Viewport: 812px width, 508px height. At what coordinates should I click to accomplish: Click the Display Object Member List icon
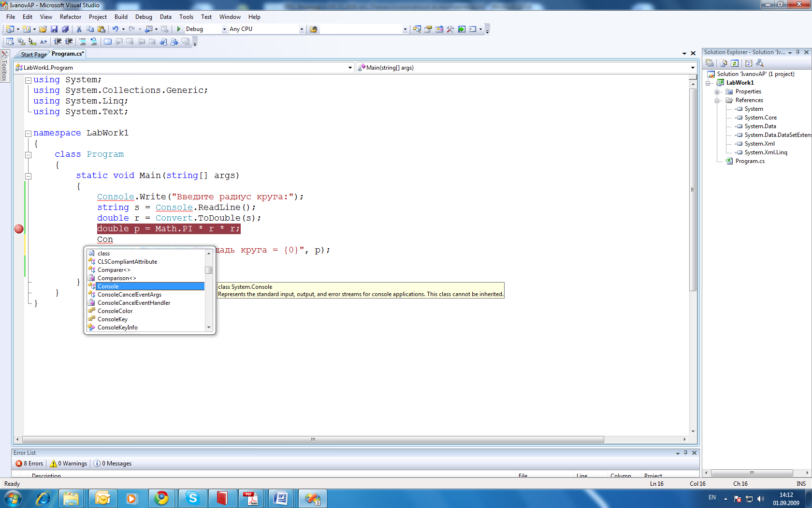tap(10, 42)
